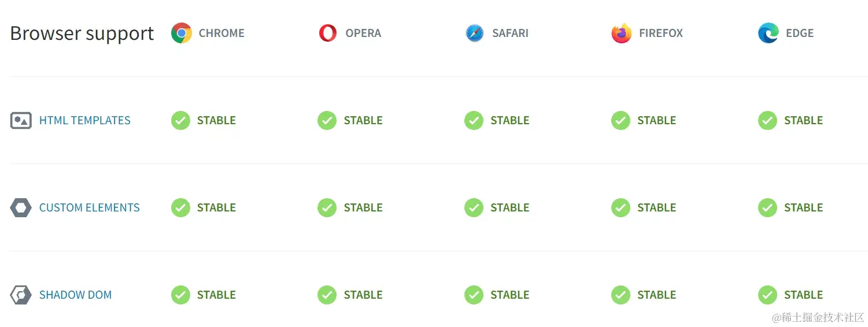
Task: Click green checkmark for Shadow DOM in Edge
Action: pos(767,295)
